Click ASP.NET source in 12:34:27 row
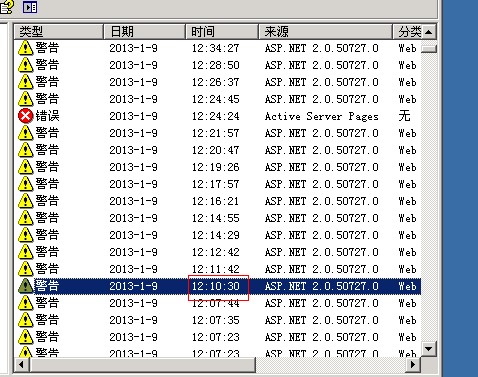The image size is (478, 377). click(x=322, y=48)
